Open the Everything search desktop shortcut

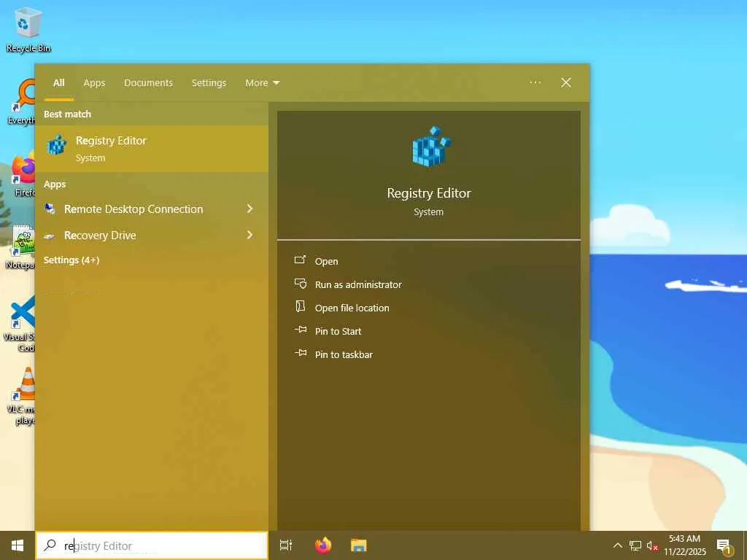tap(23, 102)
